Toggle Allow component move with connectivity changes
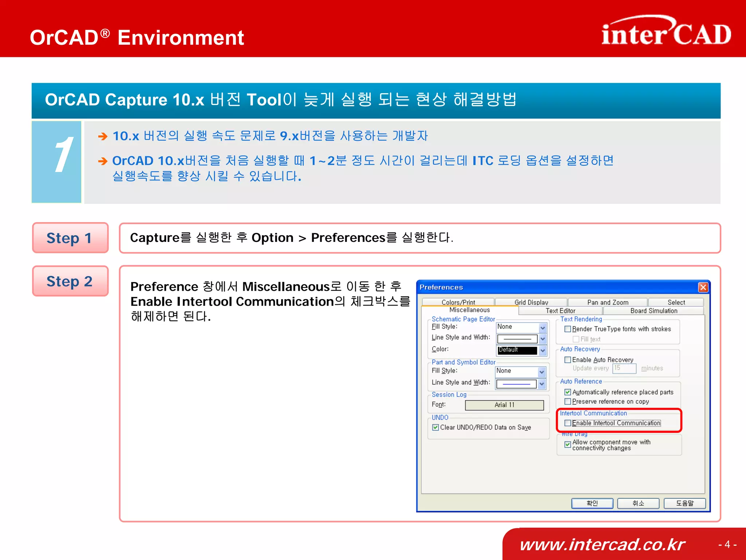Image resolution: width=746 pixels, height=560 pixels. tap(568, 445)
